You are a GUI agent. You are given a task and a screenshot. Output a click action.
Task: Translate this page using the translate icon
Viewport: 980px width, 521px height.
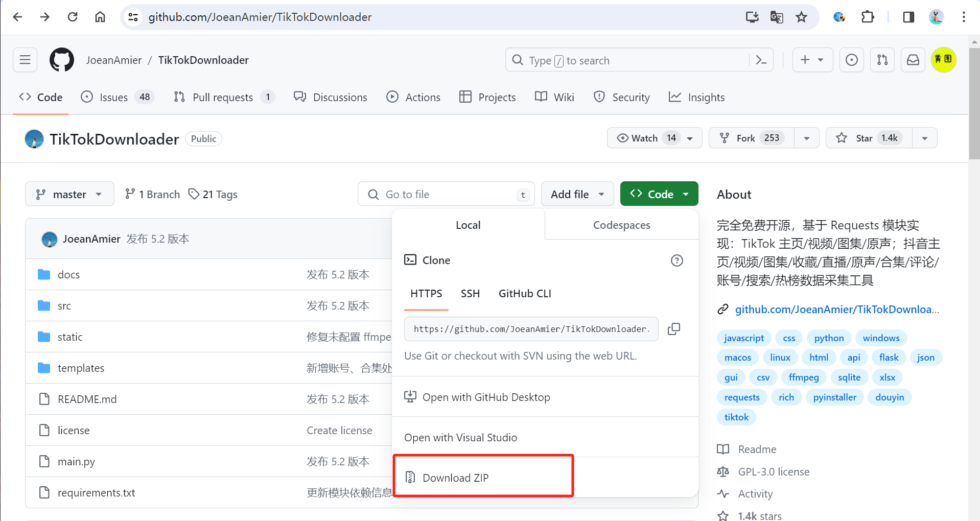tap(777, 17)
